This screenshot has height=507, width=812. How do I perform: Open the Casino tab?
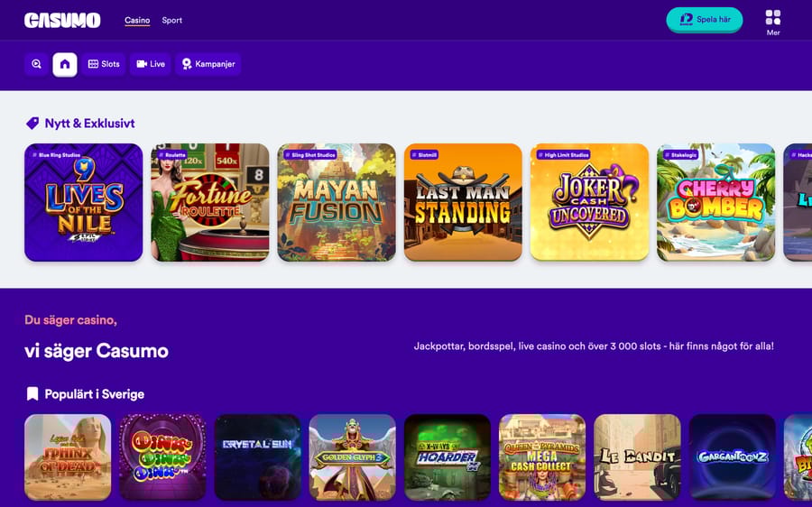pyautogui.click(x=137, y=20)
